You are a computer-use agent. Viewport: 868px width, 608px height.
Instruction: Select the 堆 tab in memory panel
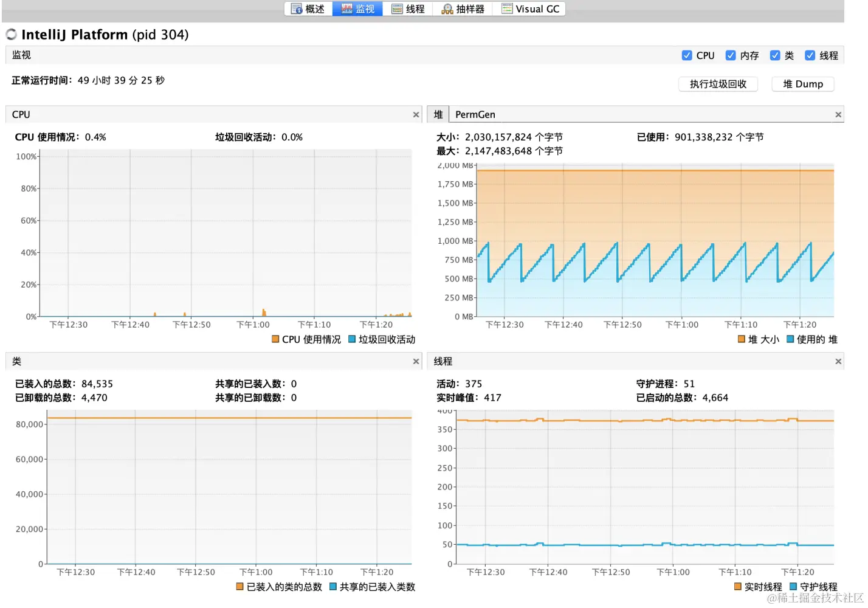438,114
